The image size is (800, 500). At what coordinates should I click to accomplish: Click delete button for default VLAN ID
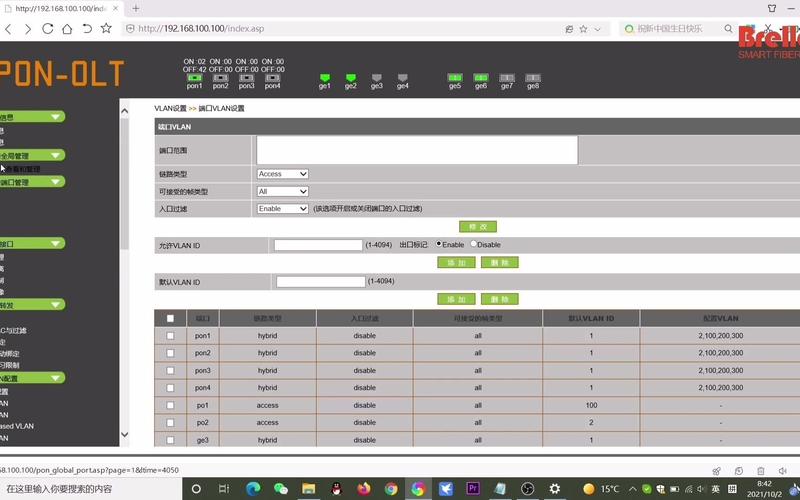tap(500, 299)
